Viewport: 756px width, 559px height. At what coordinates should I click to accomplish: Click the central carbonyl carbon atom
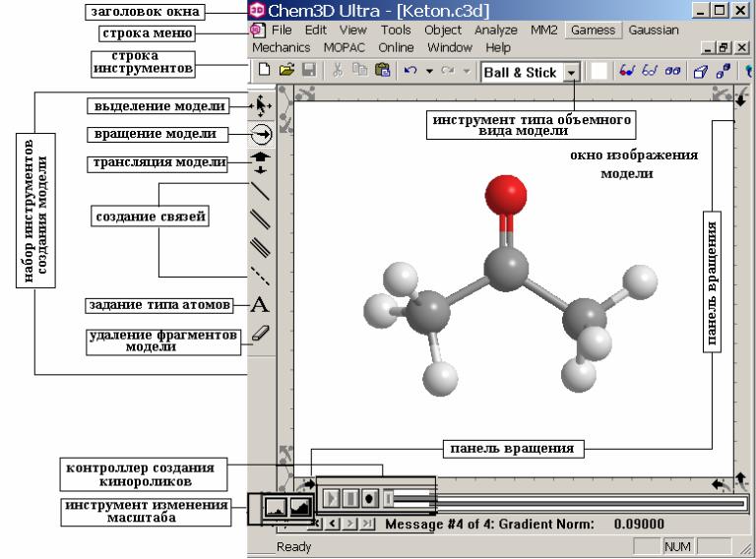click(x=505, y=269)
